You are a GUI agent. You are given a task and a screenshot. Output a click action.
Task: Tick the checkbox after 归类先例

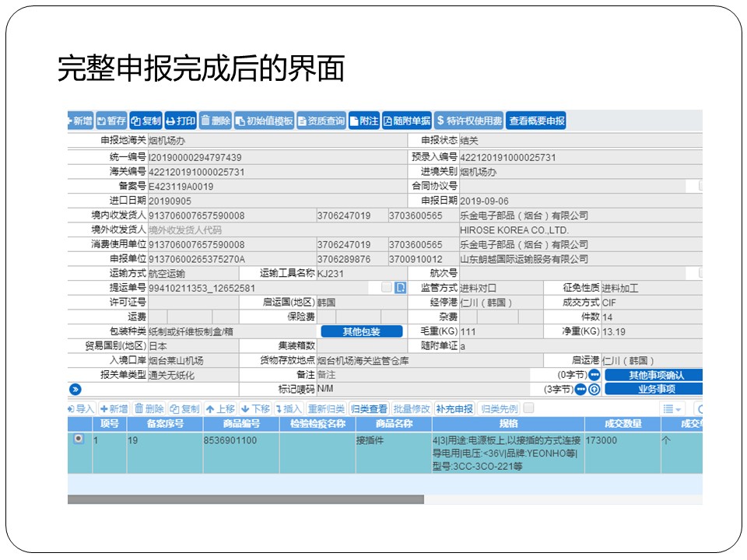(529, 408)
